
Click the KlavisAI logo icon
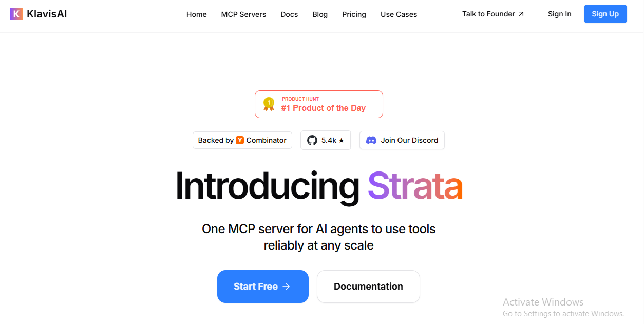click(x=16, y=14)
